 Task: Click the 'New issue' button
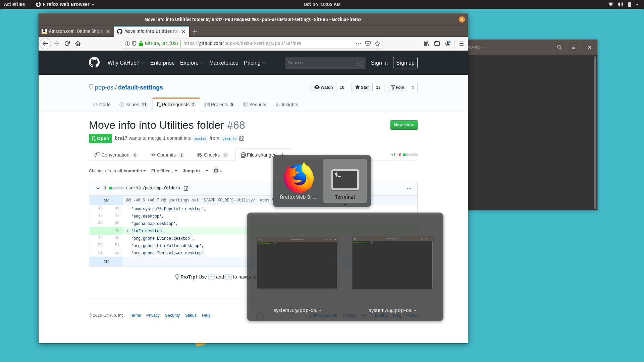tap(404, 125)
